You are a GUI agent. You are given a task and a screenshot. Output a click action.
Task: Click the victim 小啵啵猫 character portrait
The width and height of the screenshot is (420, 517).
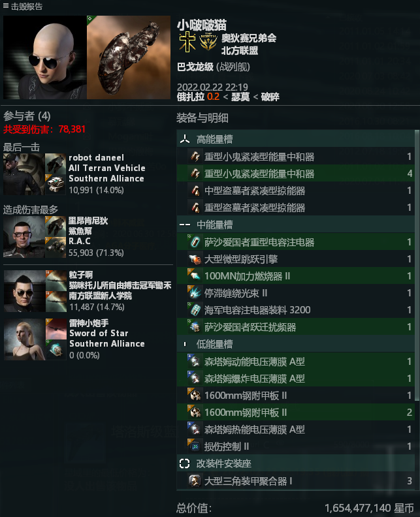tap(45, 57)
